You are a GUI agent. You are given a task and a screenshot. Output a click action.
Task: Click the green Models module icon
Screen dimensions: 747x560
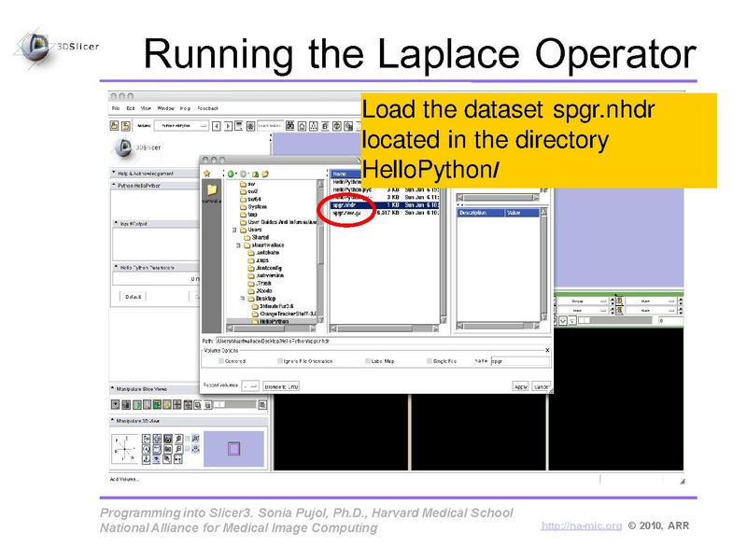click(x=337, y=126)
